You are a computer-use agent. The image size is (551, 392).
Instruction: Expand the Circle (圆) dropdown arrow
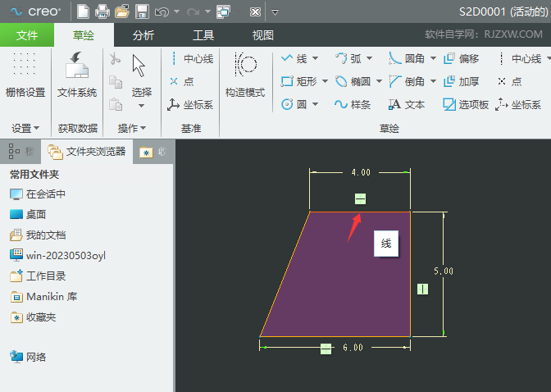[x=315, y=104]
